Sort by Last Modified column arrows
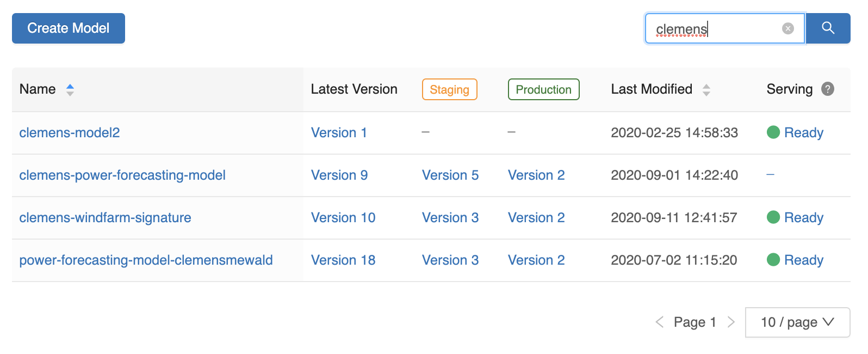The height and width of the screenshot is (354, 868). pyautogui.click(x=706, y=90)
